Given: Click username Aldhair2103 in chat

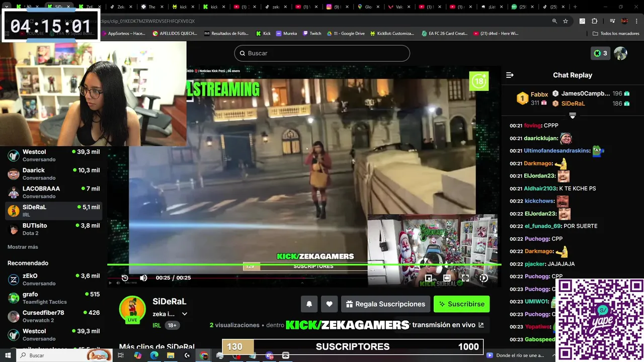Looking at the screenshot, I should pos(540,189).
